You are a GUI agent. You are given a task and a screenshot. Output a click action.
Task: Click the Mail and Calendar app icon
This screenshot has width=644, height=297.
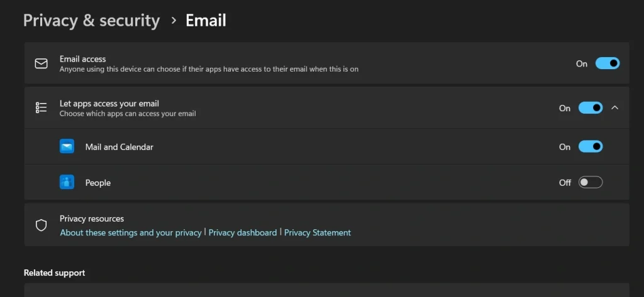pos(67,147)
